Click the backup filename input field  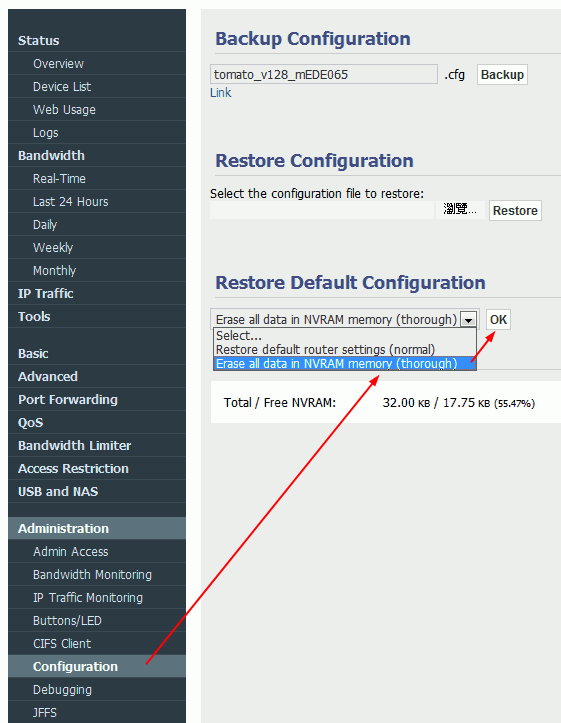[x=324, y=74]
